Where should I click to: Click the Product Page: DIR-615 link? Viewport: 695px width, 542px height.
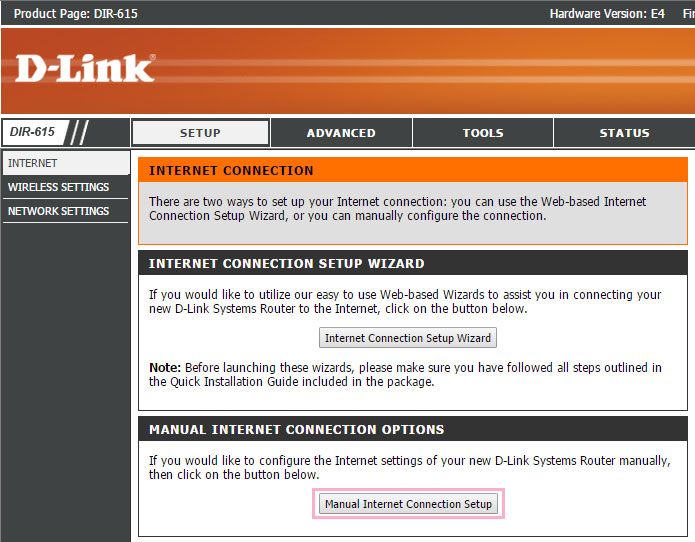click(75, 13)
